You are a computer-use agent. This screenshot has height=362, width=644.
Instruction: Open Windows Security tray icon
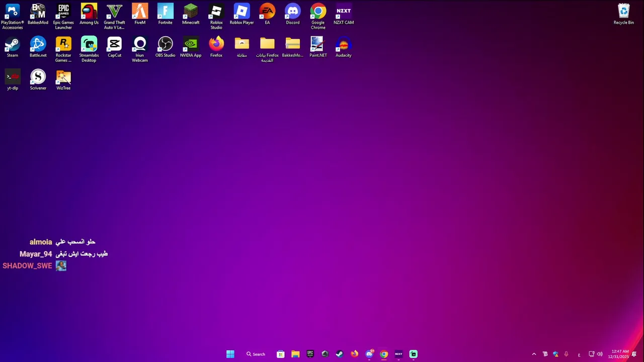click(x=555, y=354)
